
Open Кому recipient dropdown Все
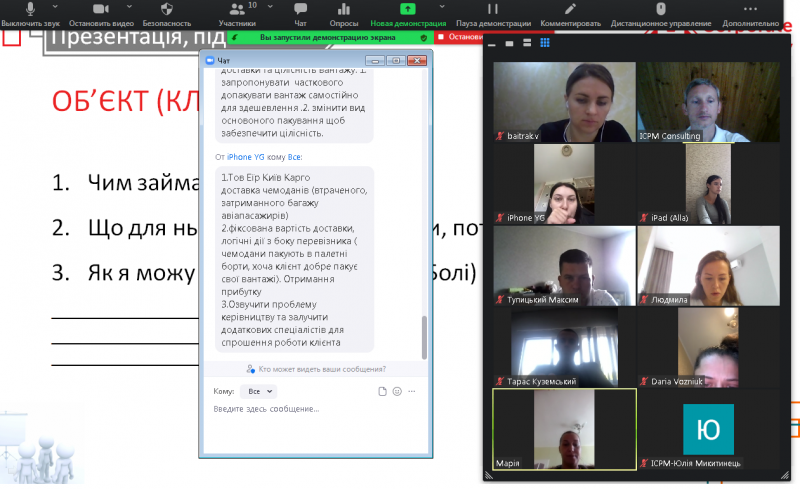pos(259,392)
